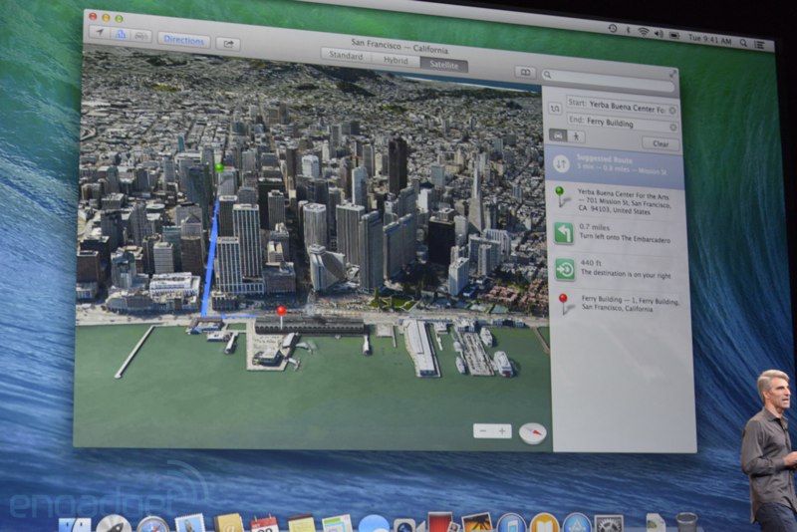
Task: Open Safari compass in the Dock
Action: coord(152,524)
